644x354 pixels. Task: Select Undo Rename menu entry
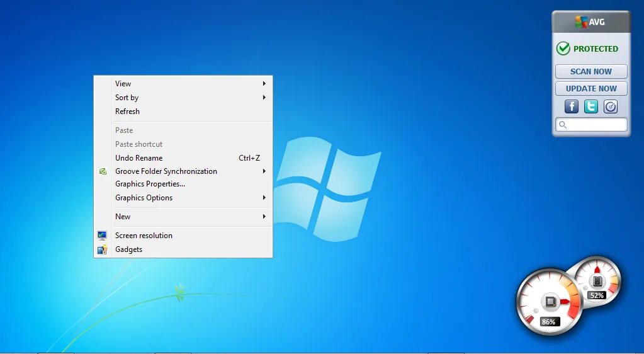[x=183, y=158]
